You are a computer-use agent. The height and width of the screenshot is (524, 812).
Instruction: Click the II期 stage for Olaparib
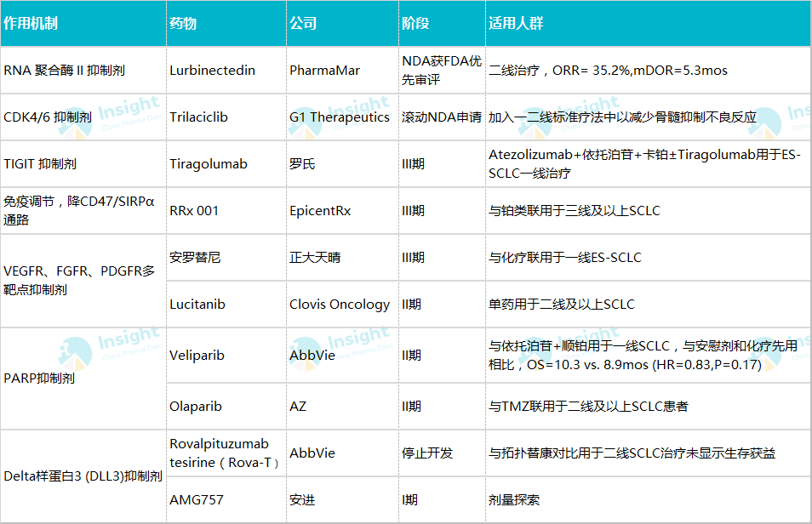443,407
